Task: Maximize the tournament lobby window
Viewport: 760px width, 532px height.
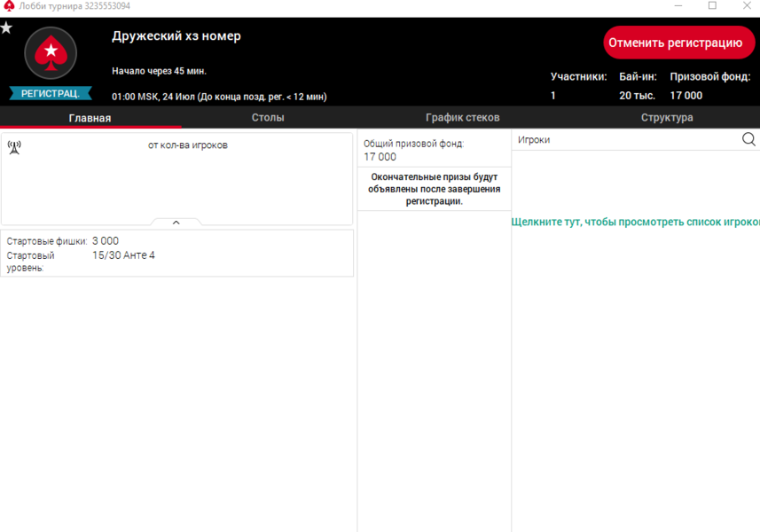Action: click(712, 6)
